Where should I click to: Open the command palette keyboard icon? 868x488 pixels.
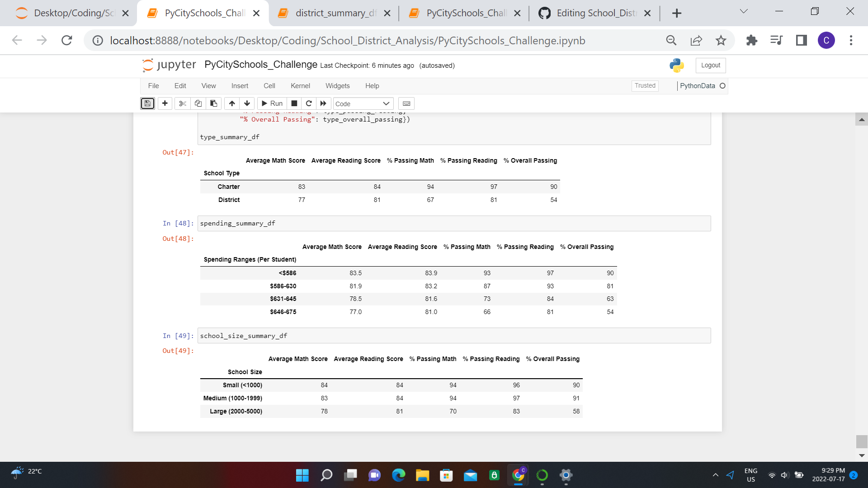(x=406, y=103)
